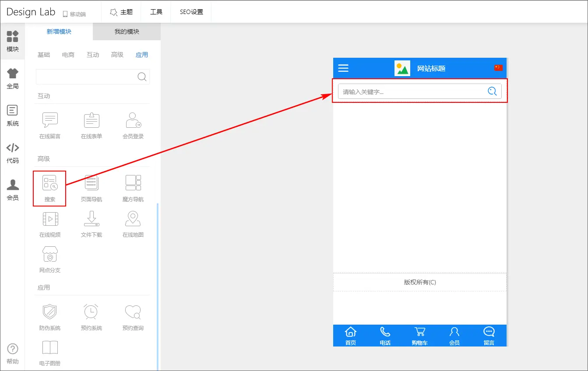Switch to 我的模块 tab
Screen dimensions: 588x371
coord(127,32)
